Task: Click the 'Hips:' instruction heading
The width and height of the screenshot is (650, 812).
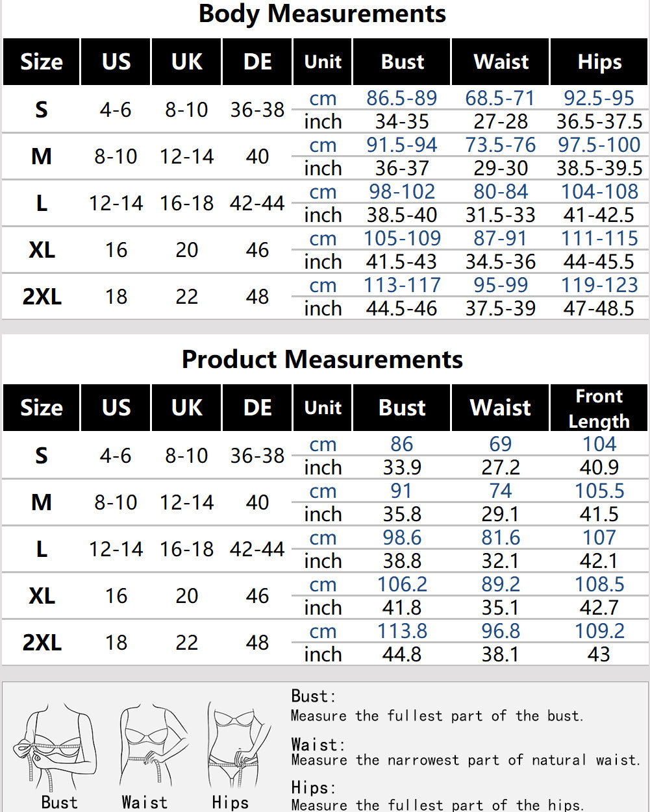Action: pyautogui.click(x=314, y=788)
